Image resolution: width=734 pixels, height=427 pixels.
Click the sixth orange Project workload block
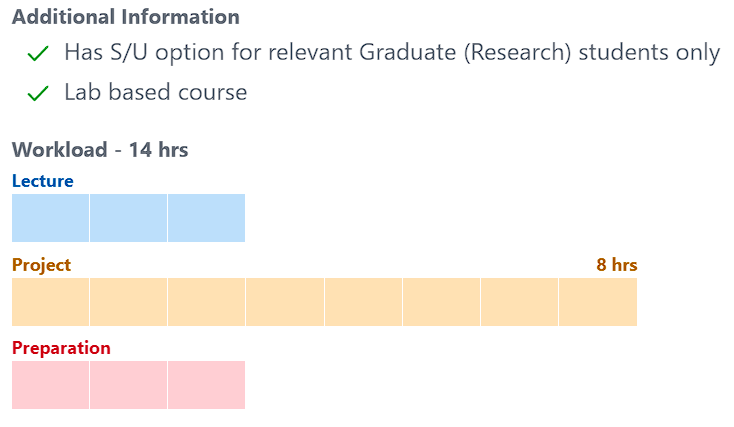(x=441, y=302)
